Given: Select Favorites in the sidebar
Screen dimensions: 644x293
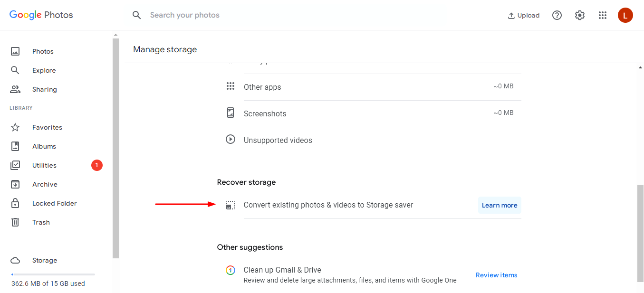Looking at the screenshot, I should tap(15, 127).
